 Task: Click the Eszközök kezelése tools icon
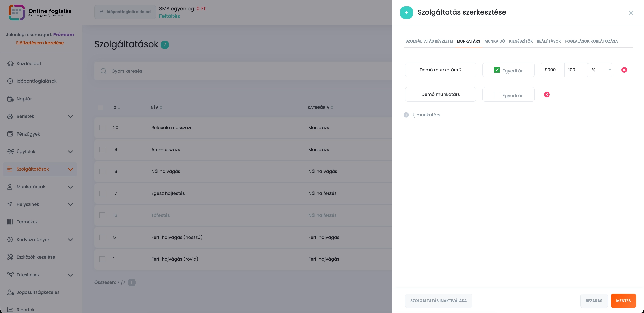[x=10, y=257]
